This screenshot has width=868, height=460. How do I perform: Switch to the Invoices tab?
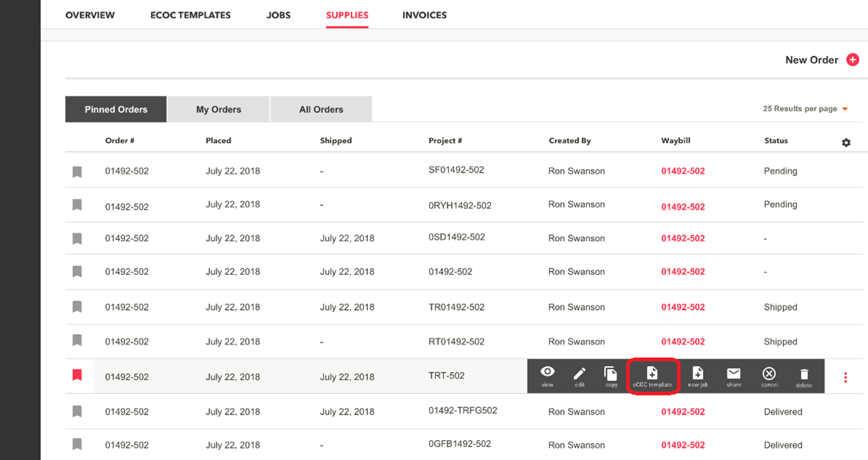tap(424, 15)
